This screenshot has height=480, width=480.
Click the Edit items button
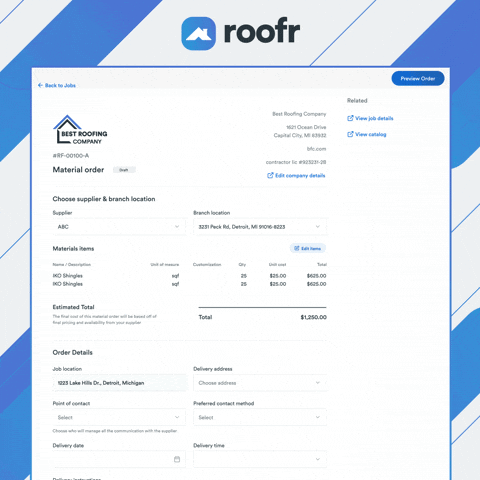tap(307, 248)
